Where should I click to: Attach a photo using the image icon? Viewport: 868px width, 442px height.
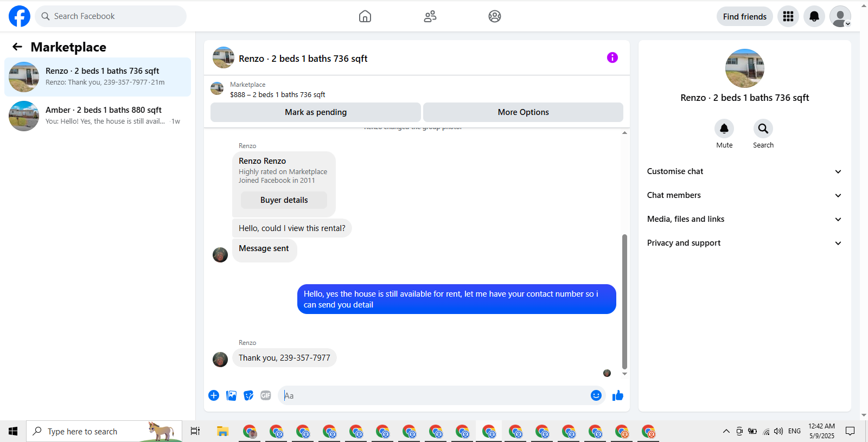pyautogui.click(x=232, y=395)
